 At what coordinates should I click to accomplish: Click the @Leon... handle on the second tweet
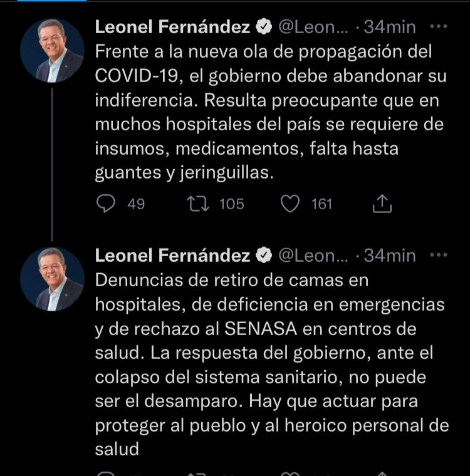pos(313,256)
